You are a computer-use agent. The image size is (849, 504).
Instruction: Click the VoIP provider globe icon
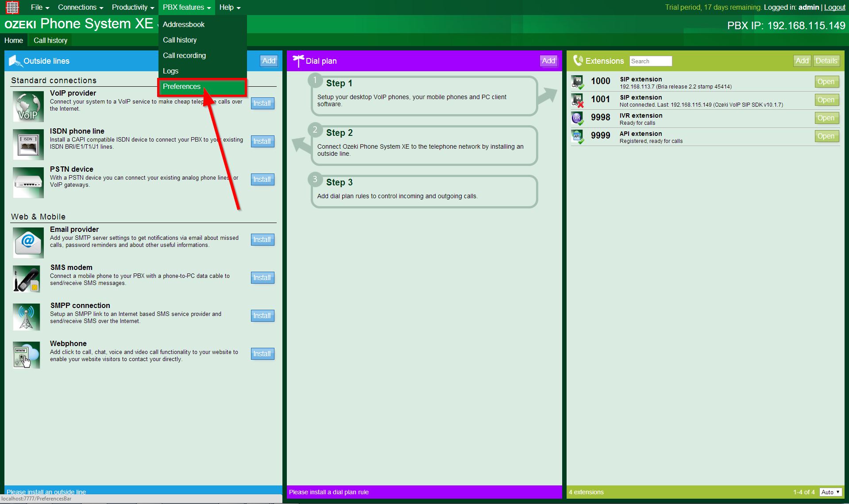pyautogui.click(x=28, y=106)
